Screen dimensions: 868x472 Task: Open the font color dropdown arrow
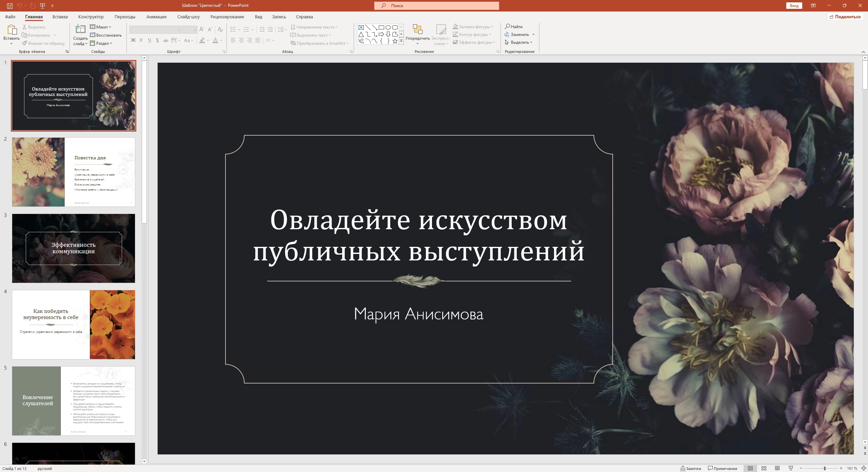tap(221, 41)
